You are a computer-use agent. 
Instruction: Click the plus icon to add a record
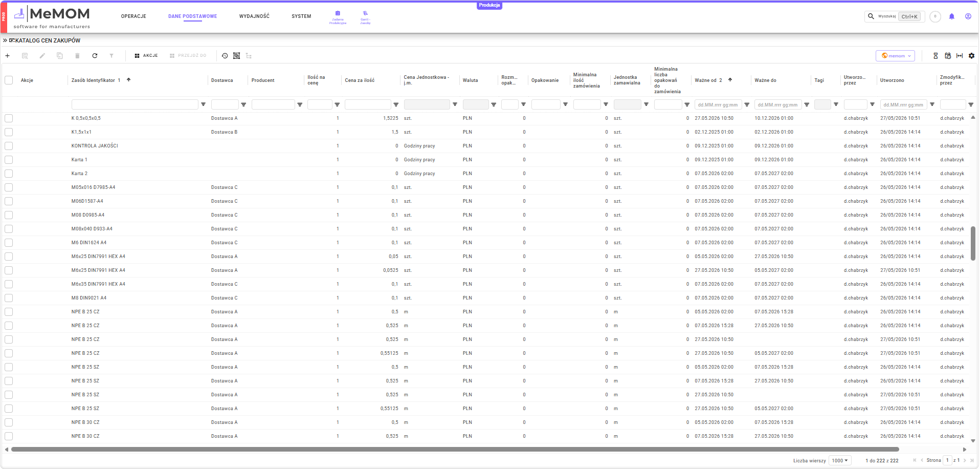click(x=8, y=56)
